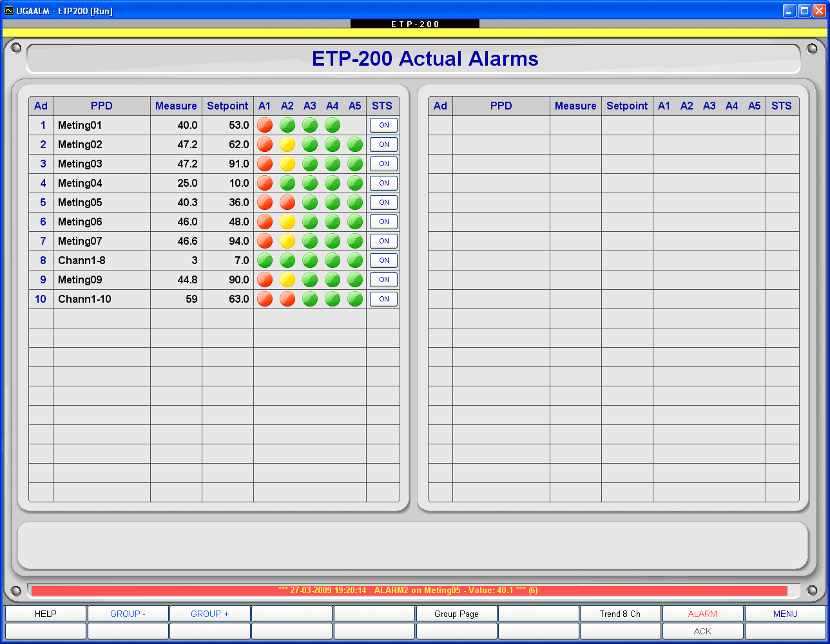The height and width of the screenshot is (644, 830).
Task: Click the setpoint value 53.0 for Meting01
Action: [x=239, y=125]
